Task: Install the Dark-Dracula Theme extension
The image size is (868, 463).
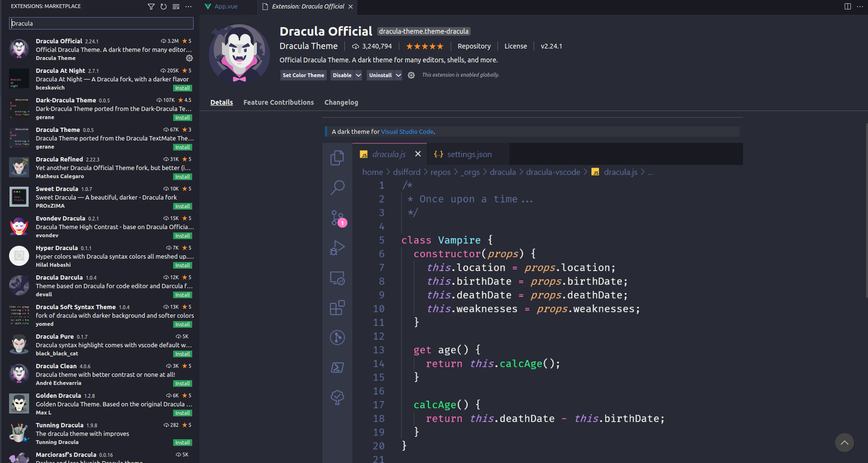Action: click(x=183, y=118)
